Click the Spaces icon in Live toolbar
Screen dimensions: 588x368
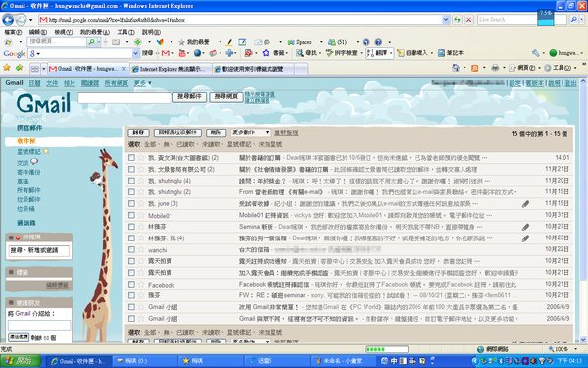[291, 42]
